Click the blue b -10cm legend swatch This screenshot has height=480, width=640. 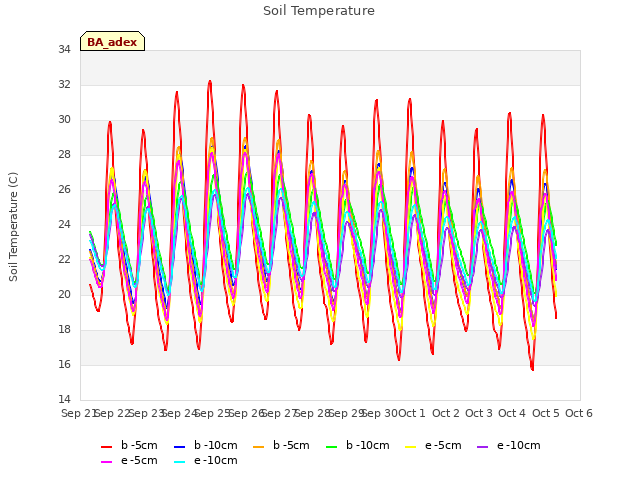[x=180, y=447]
